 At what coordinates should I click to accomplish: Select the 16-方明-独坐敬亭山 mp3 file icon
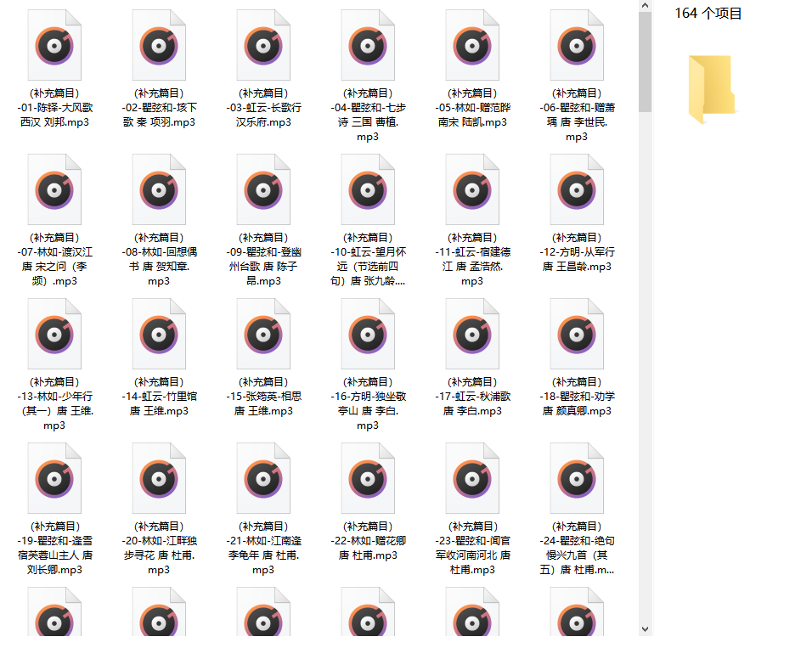(x=368, y=334)
